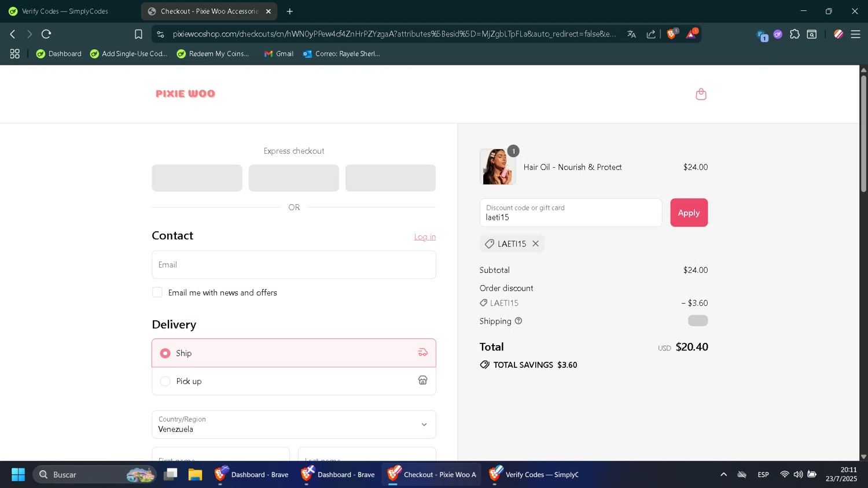Click the Email input field

(x=294, y=265)
